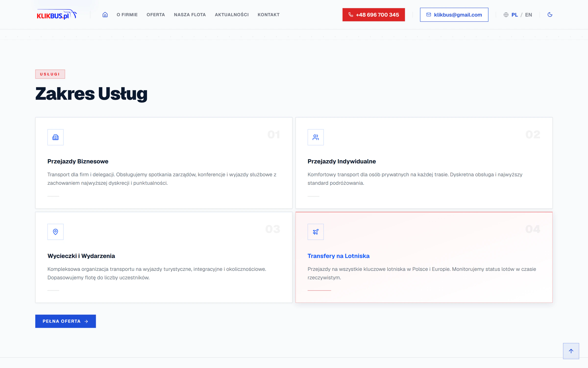Click the globe language icon
The height and width of the screenshot is (368, 588).
point(506,15)
